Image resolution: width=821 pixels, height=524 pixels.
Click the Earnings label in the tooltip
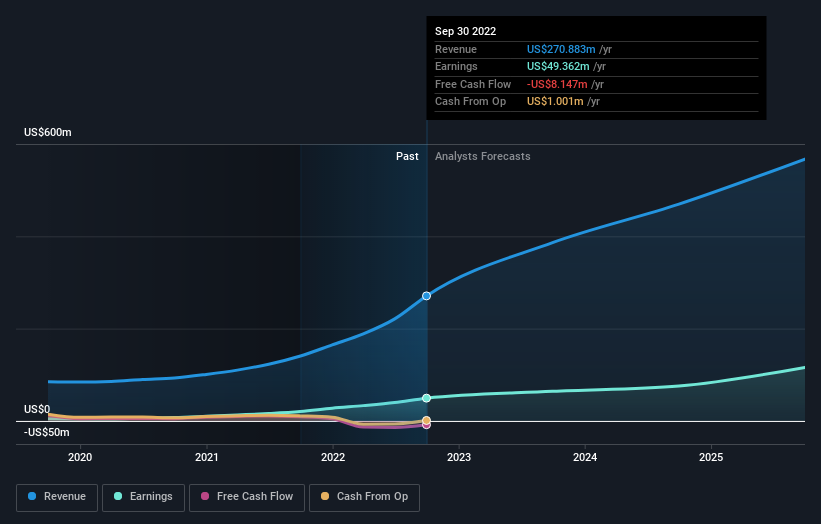[456, 66]
